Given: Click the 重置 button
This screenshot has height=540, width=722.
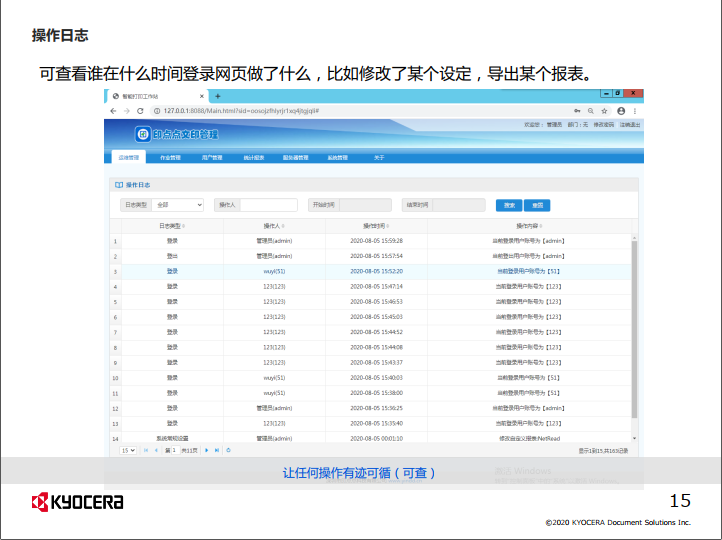Looking at the screenshot, I should (x=537, y=205).
